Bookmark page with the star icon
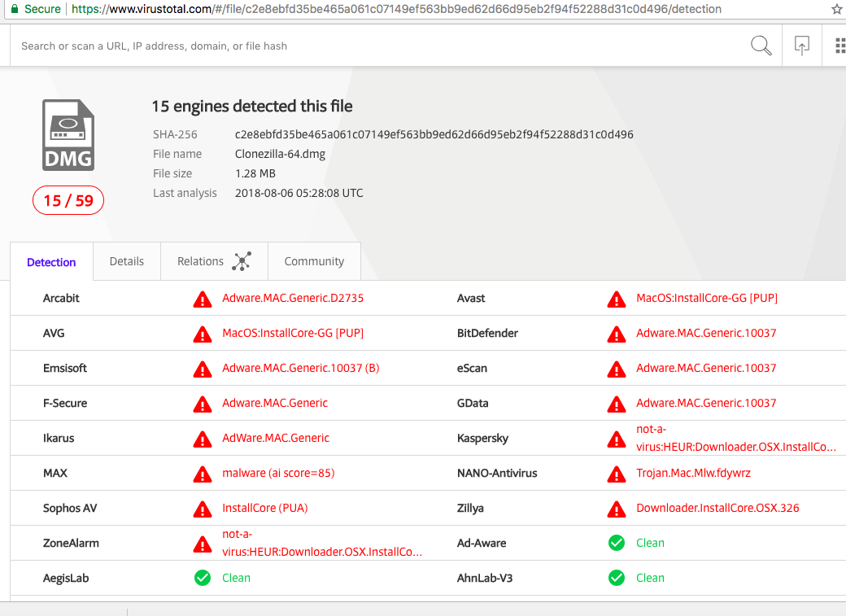The height and width of the screenshot is (616, 846). point(838,9)
